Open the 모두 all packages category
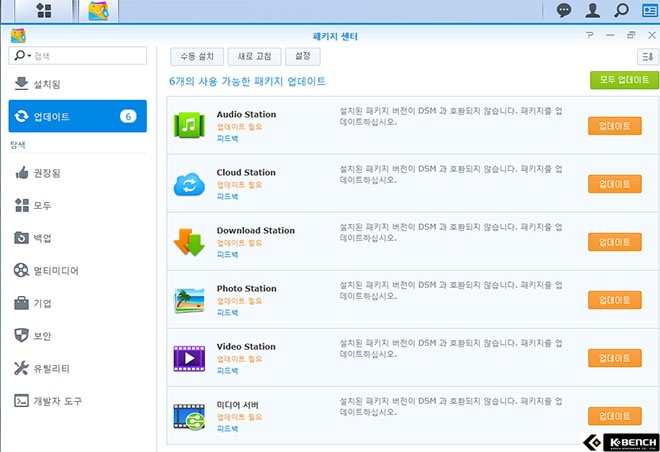 (x=77, y=205)
